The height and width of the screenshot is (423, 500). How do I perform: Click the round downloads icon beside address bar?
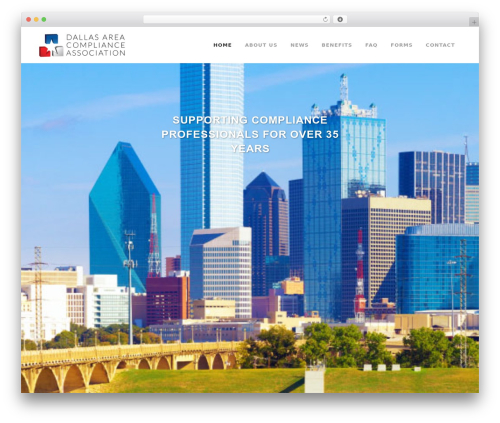coord(340,20)
